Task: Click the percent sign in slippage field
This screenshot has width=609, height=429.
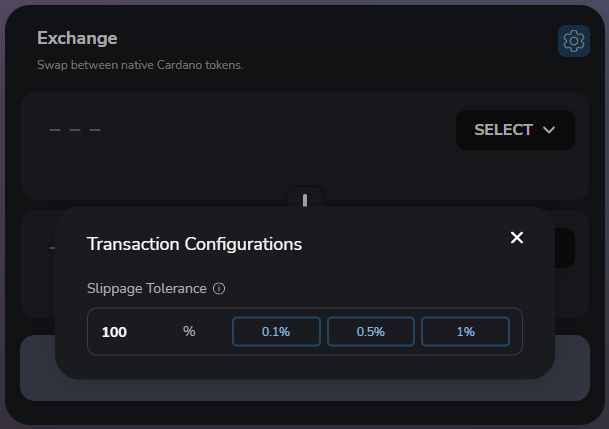Action: point(189,331)
